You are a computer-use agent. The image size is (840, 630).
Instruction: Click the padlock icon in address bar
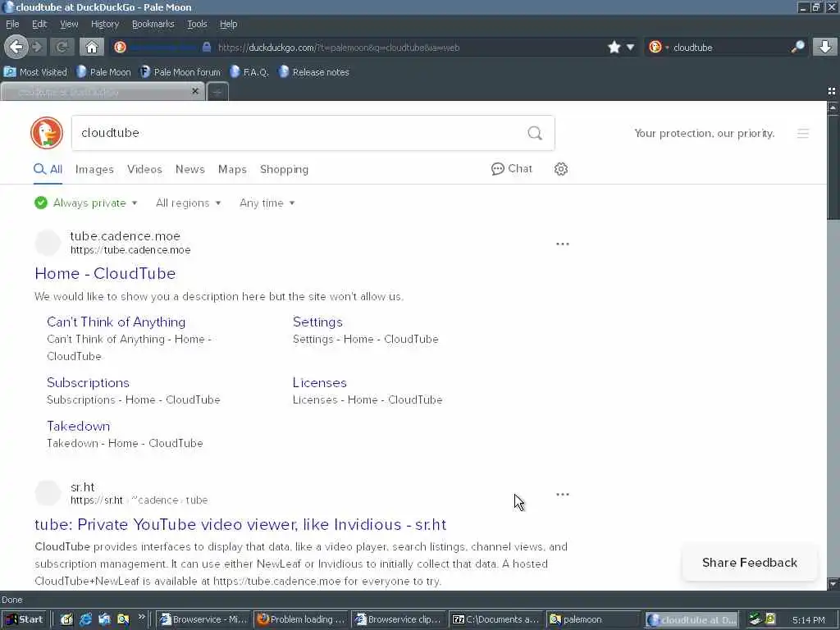coord(207,47)
